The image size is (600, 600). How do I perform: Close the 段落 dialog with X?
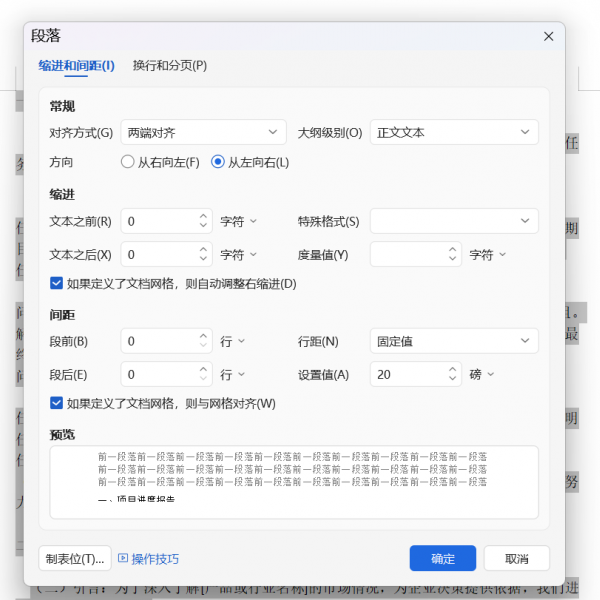[x=548, y=36]
